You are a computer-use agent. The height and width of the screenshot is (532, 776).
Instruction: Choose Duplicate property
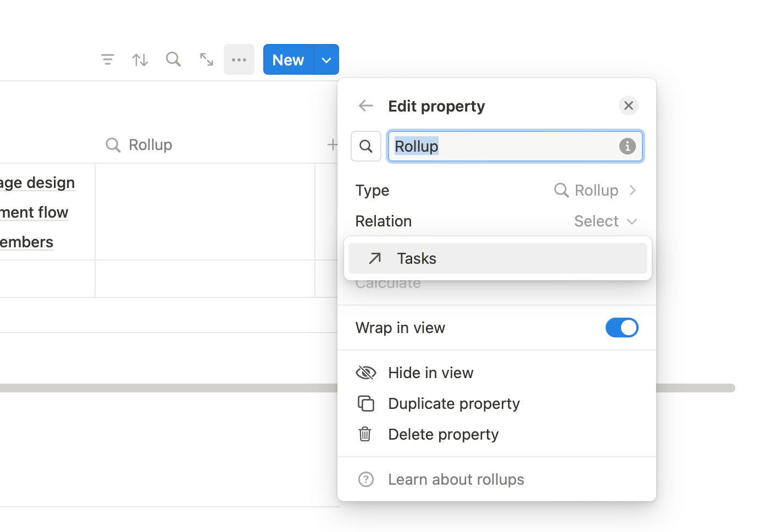pos(453,403)
